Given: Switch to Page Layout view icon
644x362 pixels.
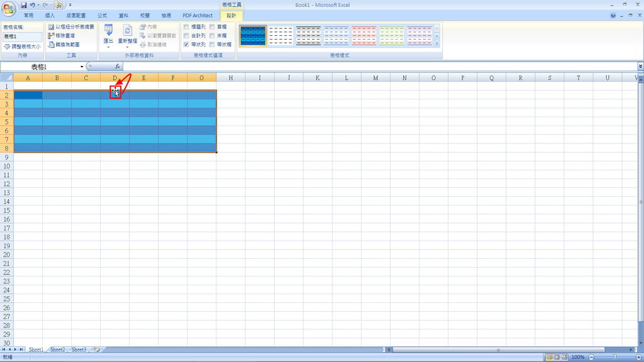Looking at the screenshot, I should (557, 357).
